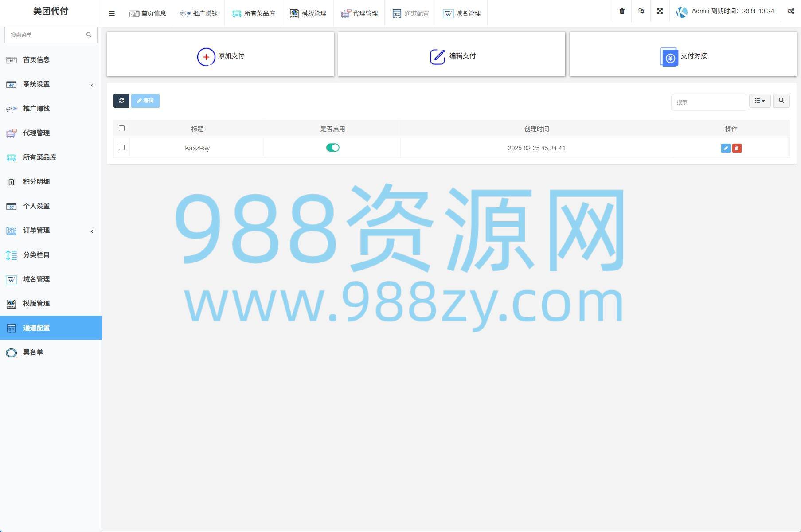Click the magnifier search button beside columns
The width and height of the screenshot is (801, 532).
pos(781,101)
